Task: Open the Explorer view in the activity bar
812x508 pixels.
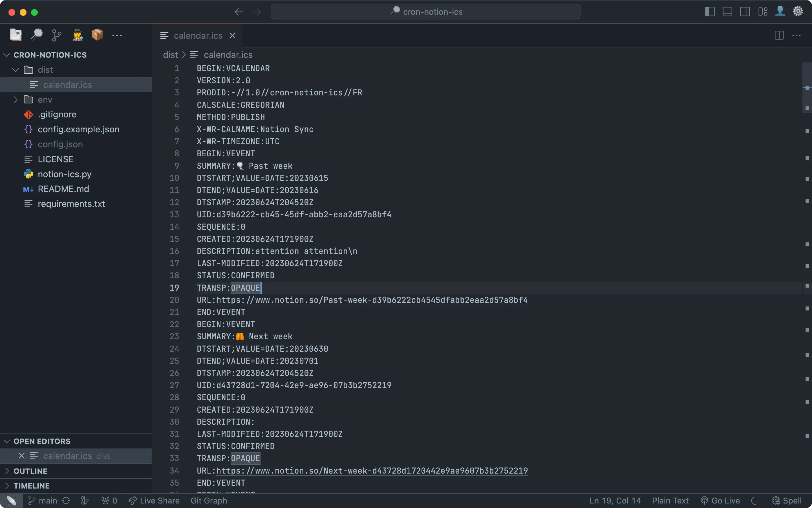Action: [x=16, y=35]
